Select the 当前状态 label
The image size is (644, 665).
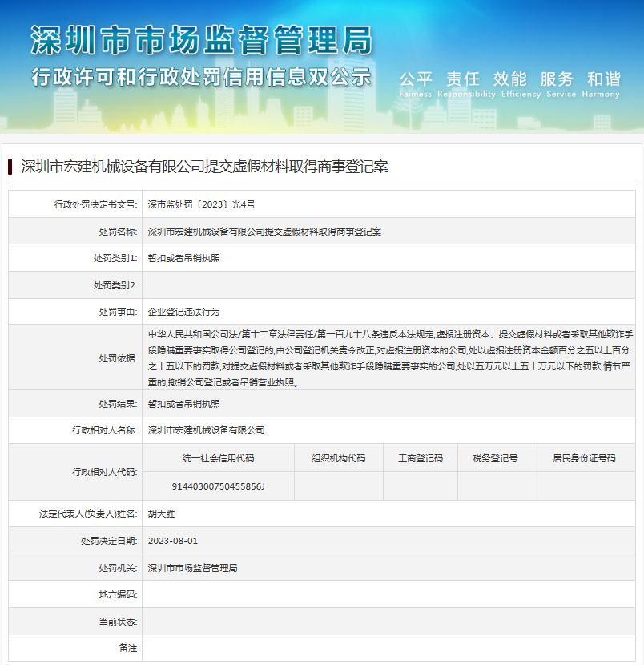coord(118,623)
